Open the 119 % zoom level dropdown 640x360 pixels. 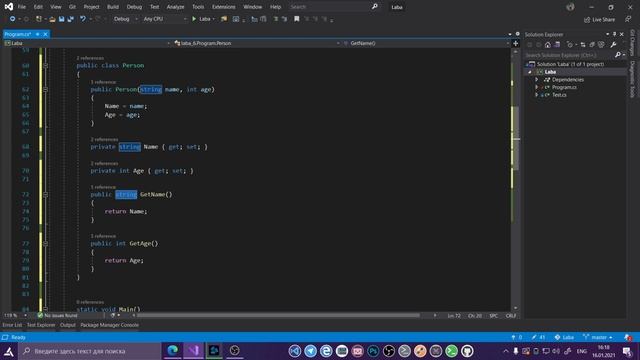click(x=16, y=316)
